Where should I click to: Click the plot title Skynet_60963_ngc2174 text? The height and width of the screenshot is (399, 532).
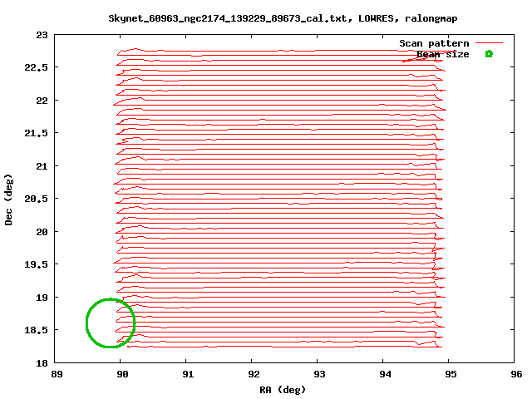point(283,18)
